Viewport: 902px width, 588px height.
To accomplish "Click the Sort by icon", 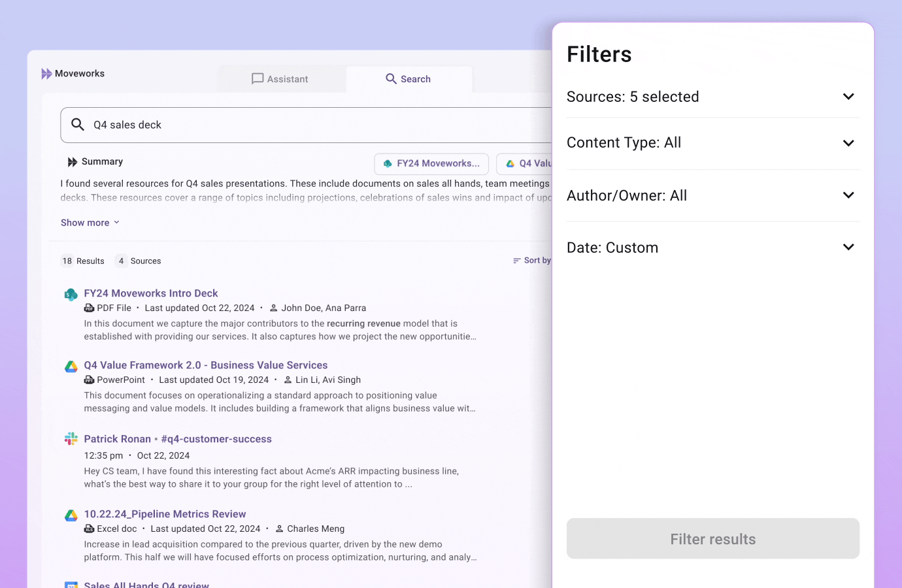I will click(x=517, y=261).
